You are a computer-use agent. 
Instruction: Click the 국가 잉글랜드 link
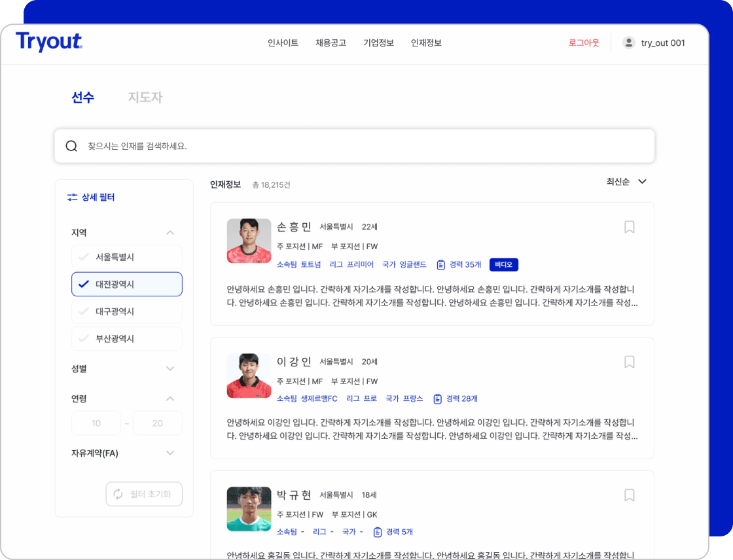pyautogui.click(x=404, y=264)
